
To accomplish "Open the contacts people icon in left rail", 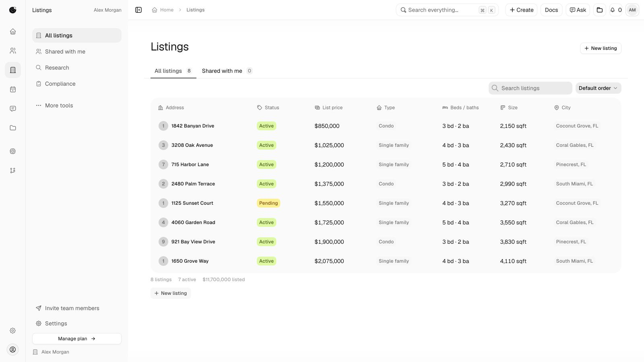I will [13, 51].
